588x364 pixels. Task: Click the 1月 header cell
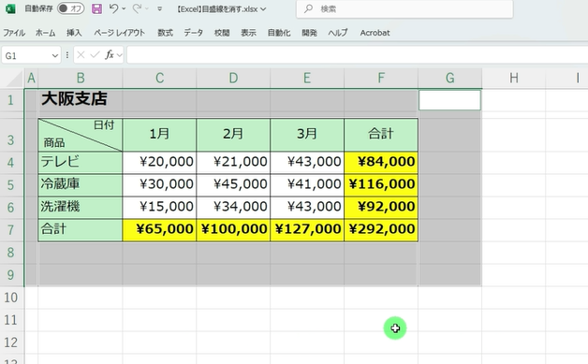coord(159,134)
